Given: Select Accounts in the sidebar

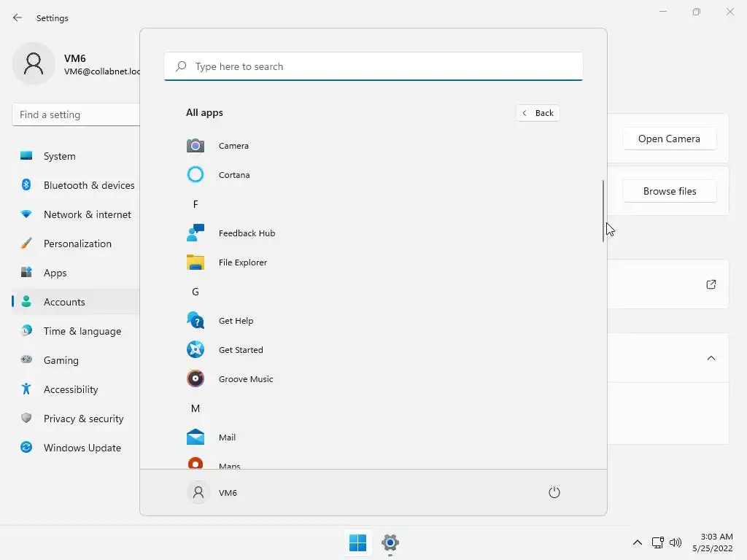Looking at the screenshot, I should point(76,302).
